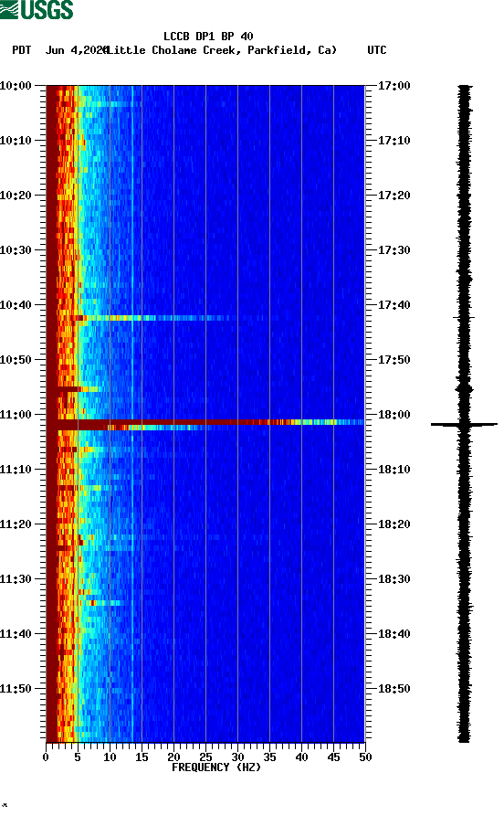Click the '10:10' PDT time label
This screenshot has height=815, width=504.
(16, 141)
